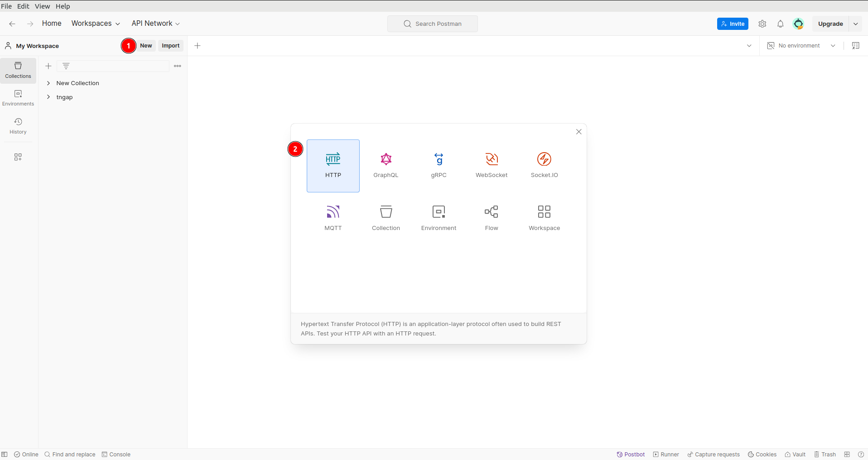Open the File menu
Image resolution: width=868 pixels, height=460 pixels.
pyautogui.click(x=6, y=6)
